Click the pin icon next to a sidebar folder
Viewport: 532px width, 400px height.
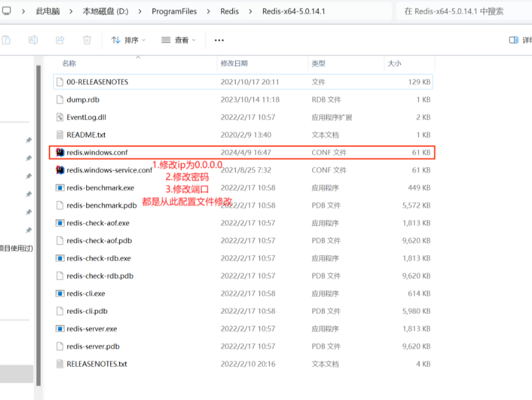pyautogui.click(x=29, y=140)
